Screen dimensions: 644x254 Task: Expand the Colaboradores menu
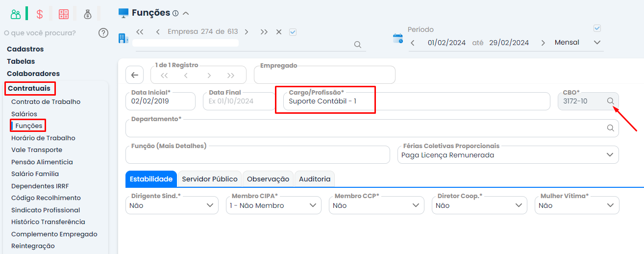pyautogui.click(x=33, y=74)
